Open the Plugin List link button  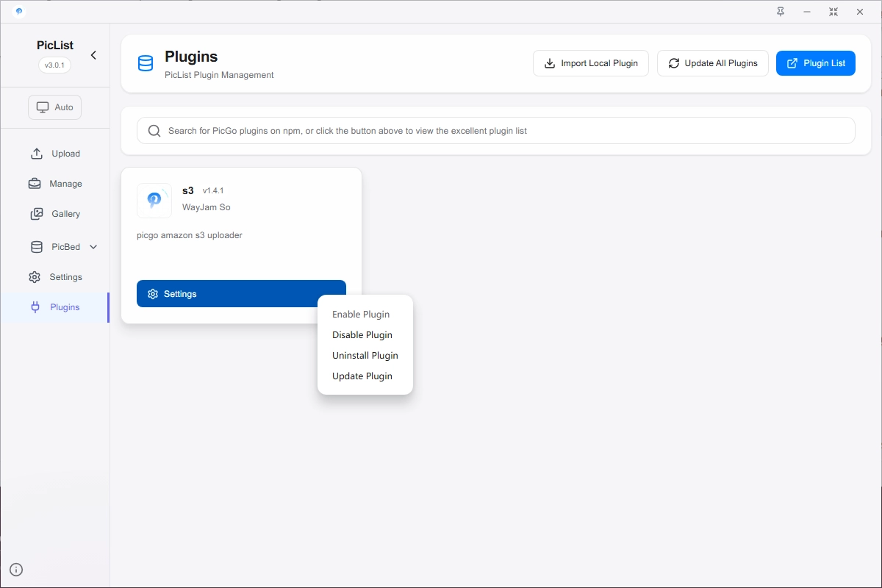coord(816,63)
